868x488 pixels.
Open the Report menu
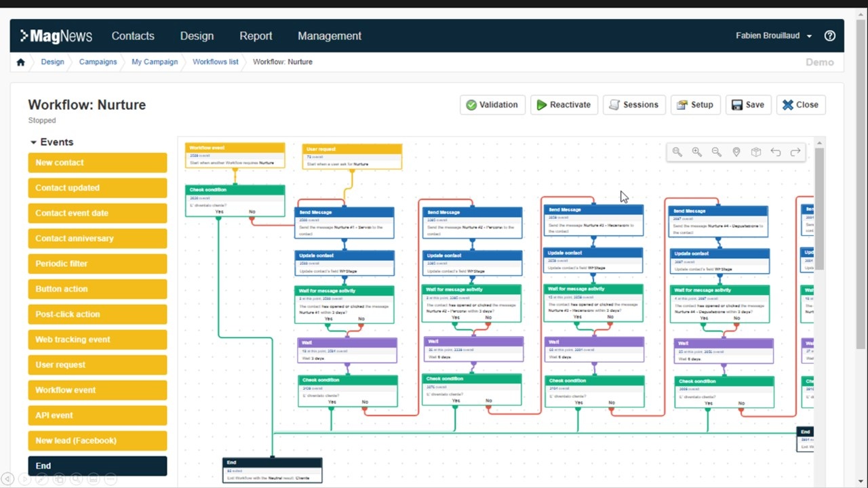point(256,36)
